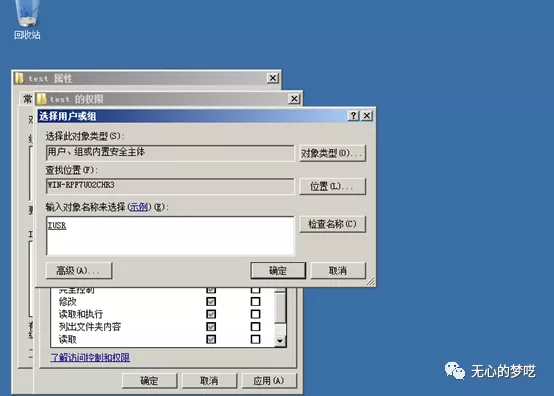This screenshot has width=554, height=396.
Task: Click the location field WIN-RPF7UO2CHK3
Action: coord(170,186)
